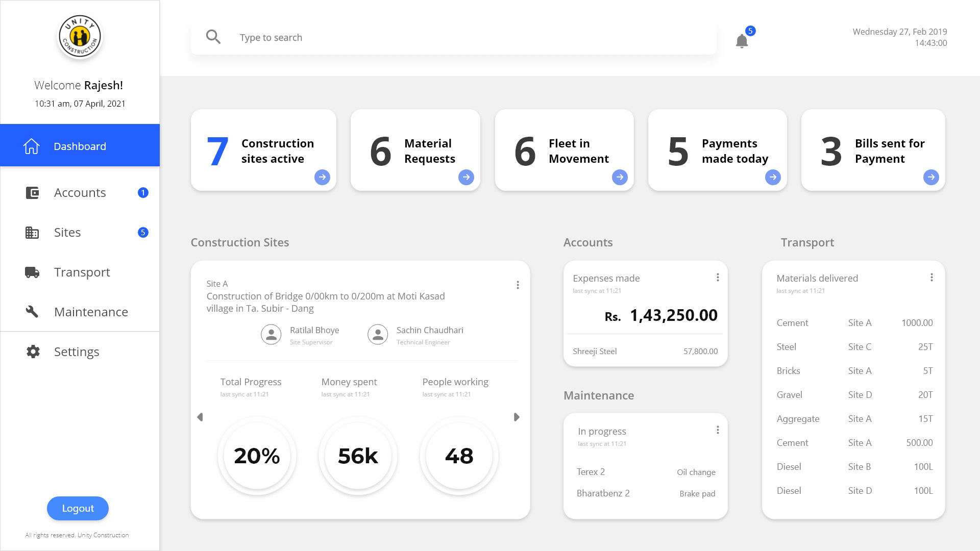Click the Brake pad maintenance task

697,494
